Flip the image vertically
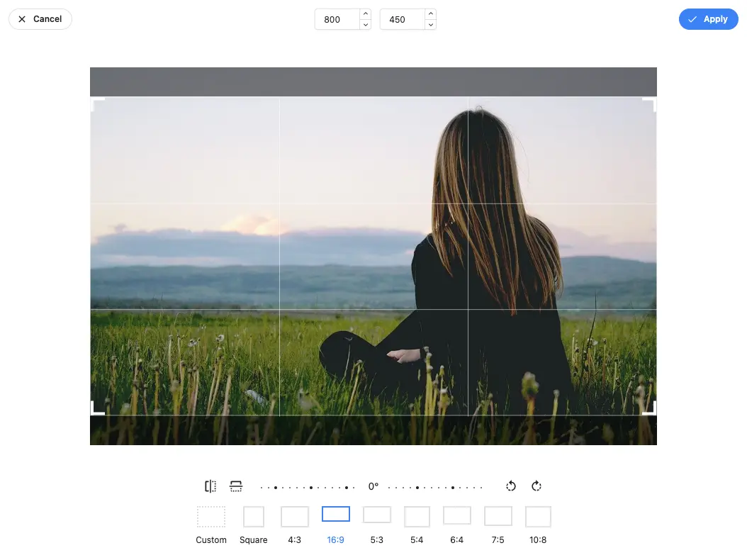747x560 pixels. [x=236, y=486]
